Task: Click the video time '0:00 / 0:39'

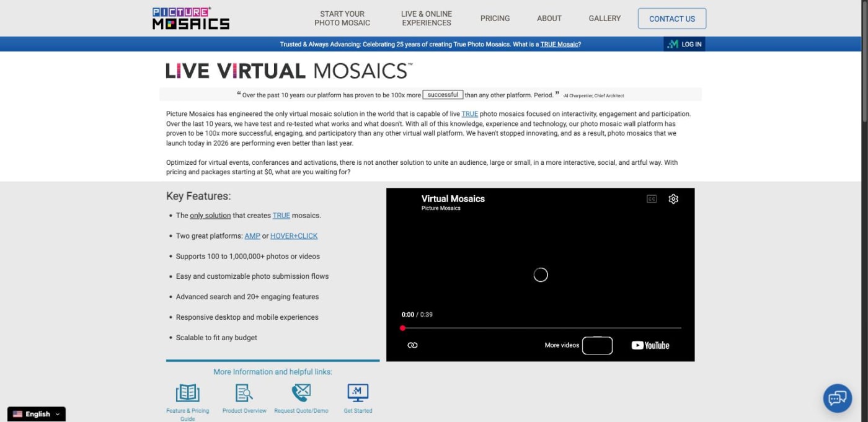Action: coord(417,315)
